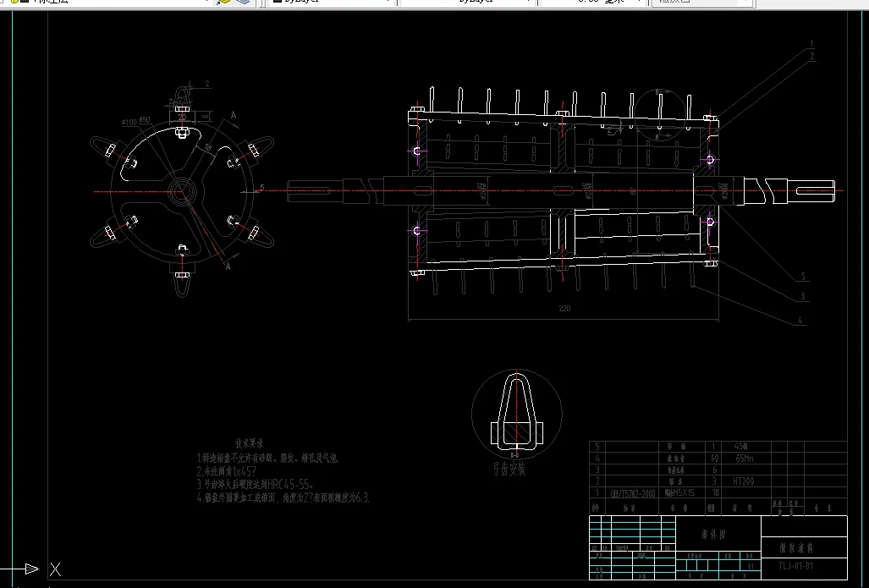
Task: Select label 5 beside the end view
Action: 262,189
